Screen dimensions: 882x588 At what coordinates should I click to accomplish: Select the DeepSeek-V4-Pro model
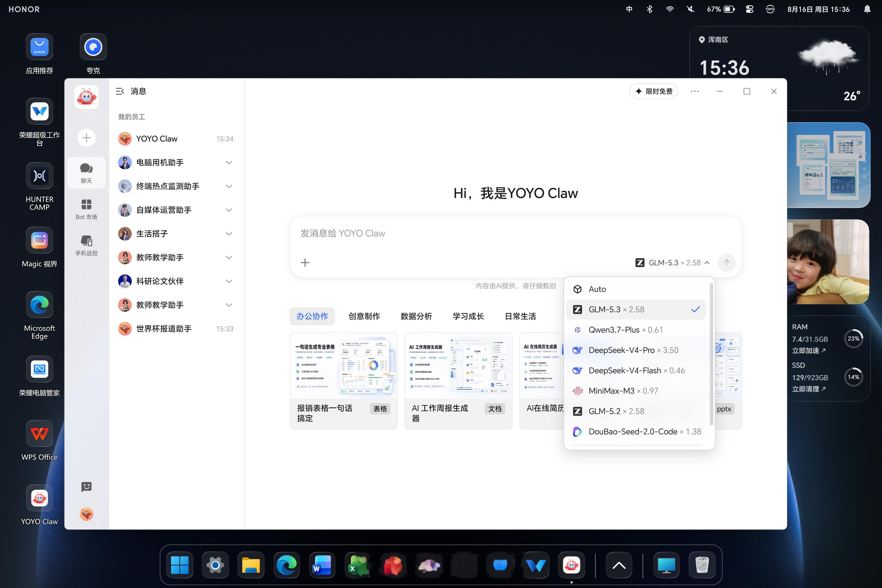coord(635,350)
